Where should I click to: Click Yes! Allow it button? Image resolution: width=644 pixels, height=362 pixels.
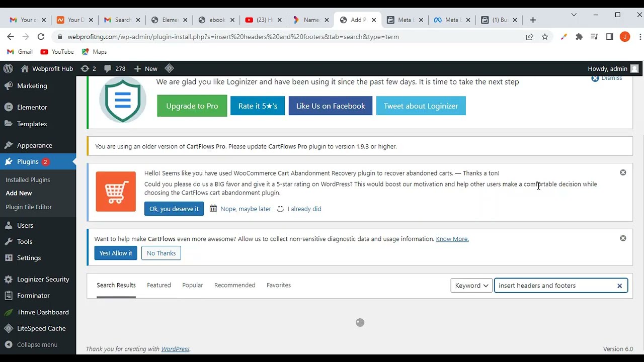[116, 253]
